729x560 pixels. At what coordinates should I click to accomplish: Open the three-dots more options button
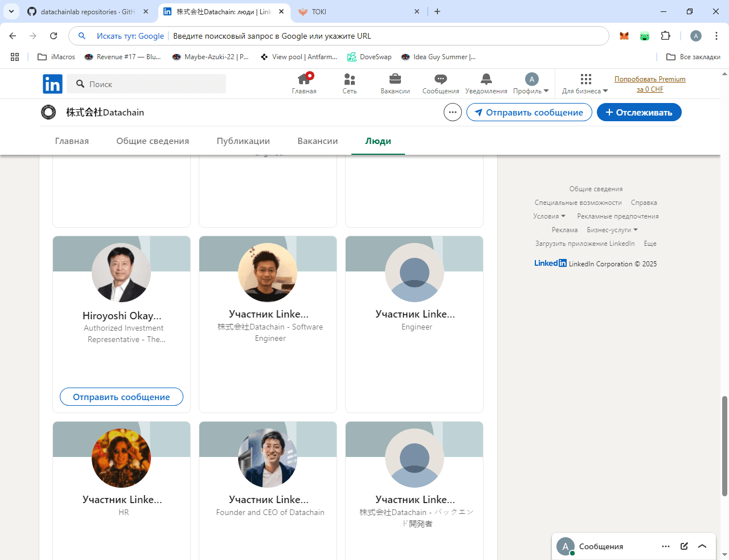[x=453, y=112]
